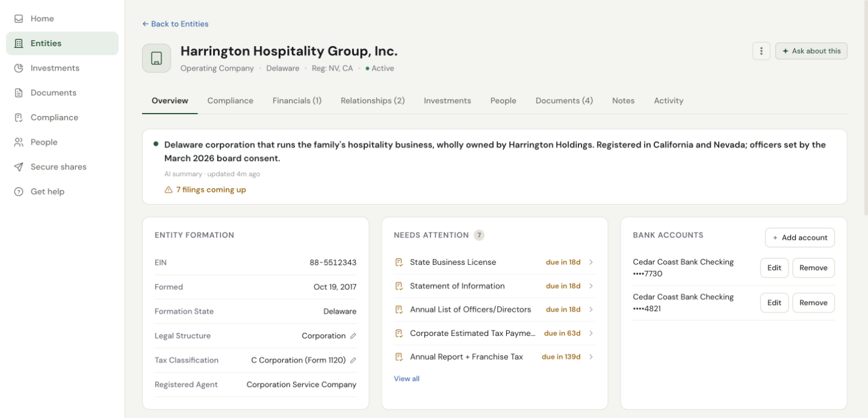The width and height of the screenshot is (868, 418).
Task: Click the Annual Report + Franchise Tax icon
Action: point(399,357)
